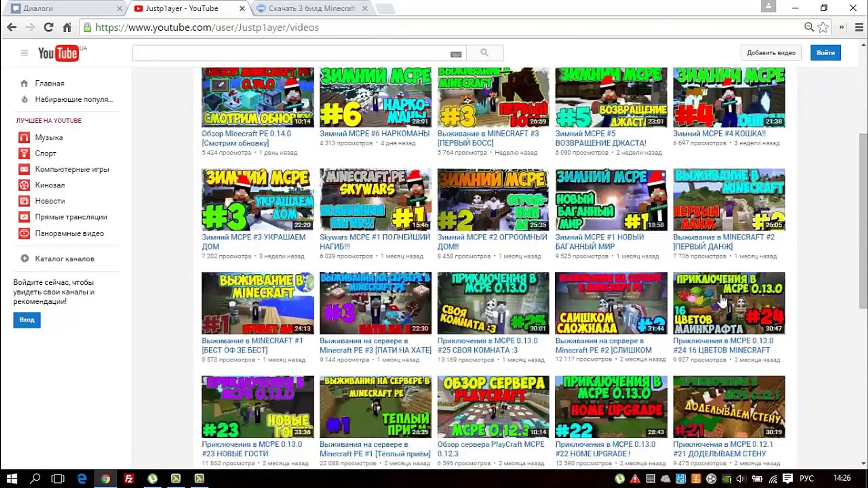Open the on-screen keyboard icon in search
868x488 pixels.
[x=456, y=54]
